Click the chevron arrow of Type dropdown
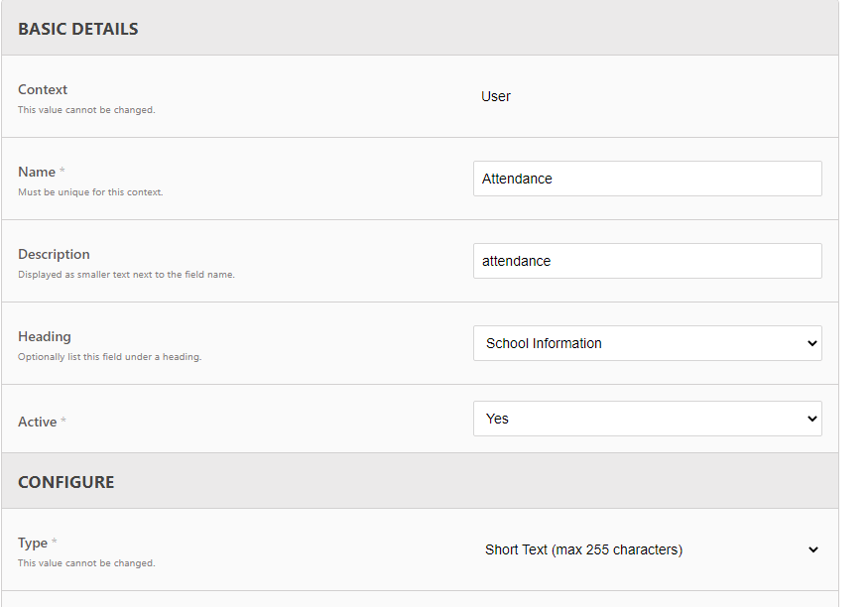The height and width of the screenshot is (607, 868). coord(812,549)
